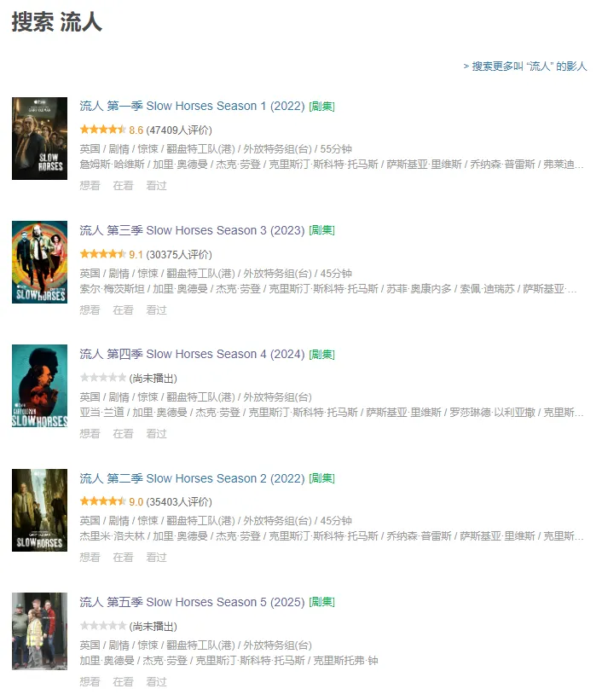Open Slow Horses Season 1 poster thumbnail
The height and width of the screenshot is (700, 596).
[x=39, y=138]
